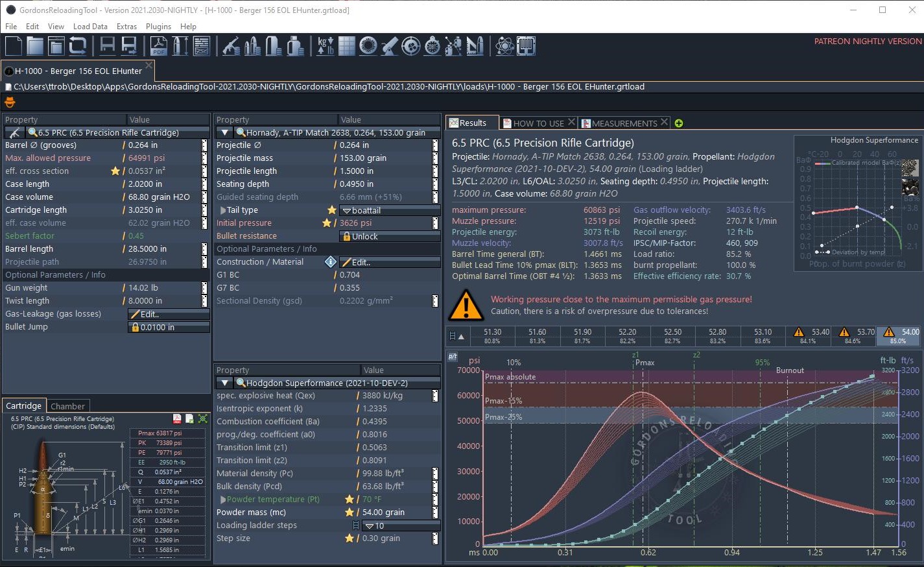Open the Extras menu
Screen dimensions: 924x567
(x=126, y=27)
